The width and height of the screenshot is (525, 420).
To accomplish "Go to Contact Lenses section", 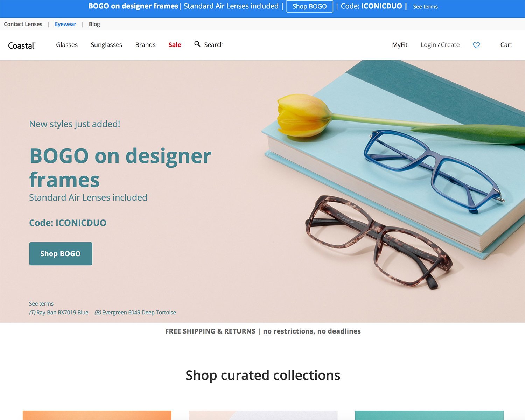I will coord(23,24).
